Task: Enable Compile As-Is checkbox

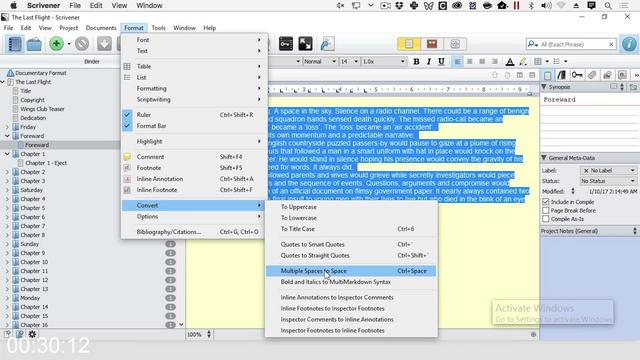Action: [546, 219]
